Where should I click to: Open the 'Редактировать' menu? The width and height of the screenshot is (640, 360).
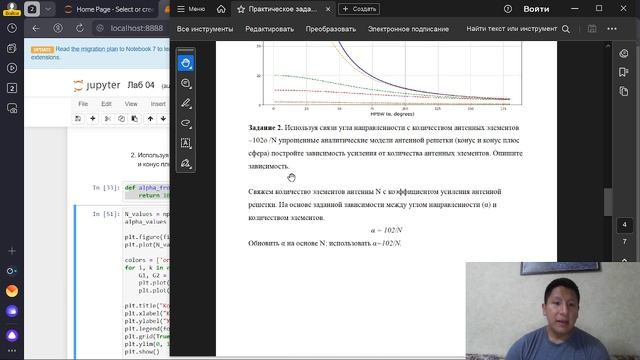point(269,29)
